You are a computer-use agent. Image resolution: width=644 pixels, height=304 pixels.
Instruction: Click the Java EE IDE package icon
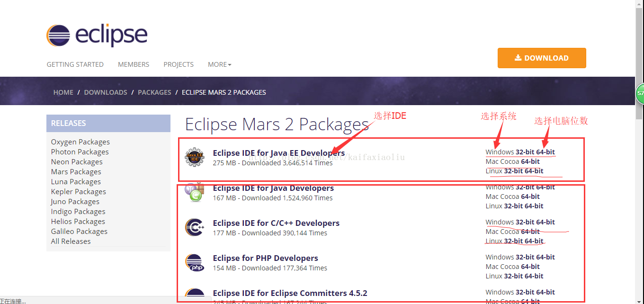(194, 157)
